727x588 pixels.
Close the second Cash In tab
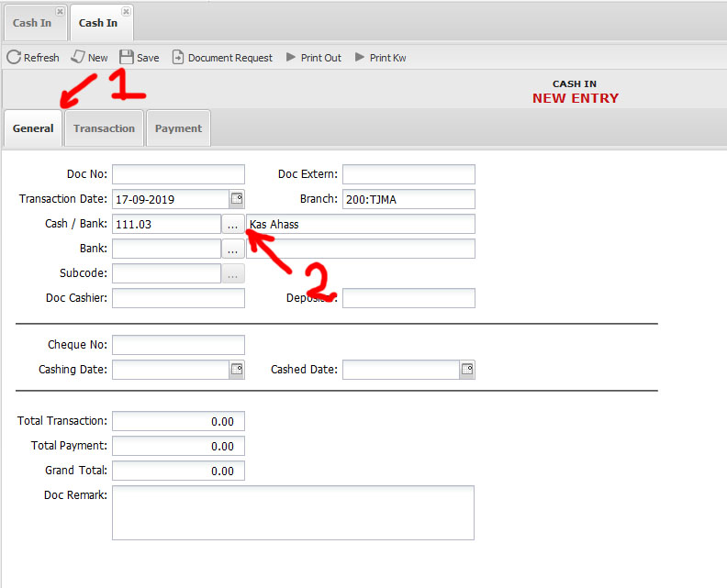pos(126,12)
